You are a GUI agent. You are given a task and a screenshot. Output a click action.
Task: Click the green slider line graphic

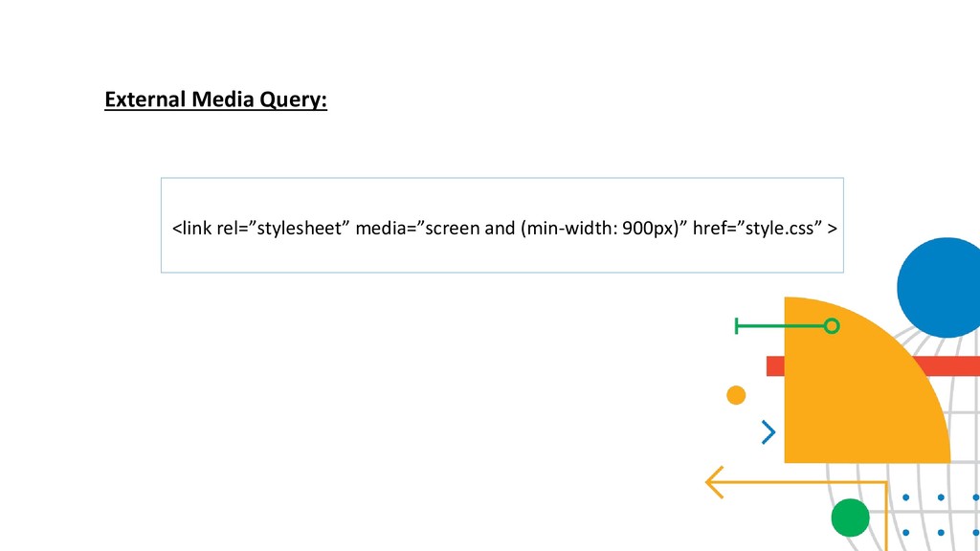pos(787,326)
